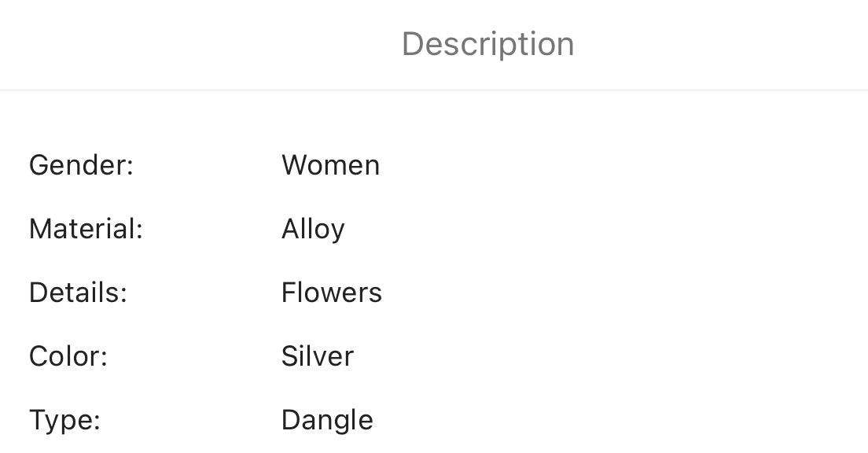Click the 'D' in the Description heading

point(413,44)
